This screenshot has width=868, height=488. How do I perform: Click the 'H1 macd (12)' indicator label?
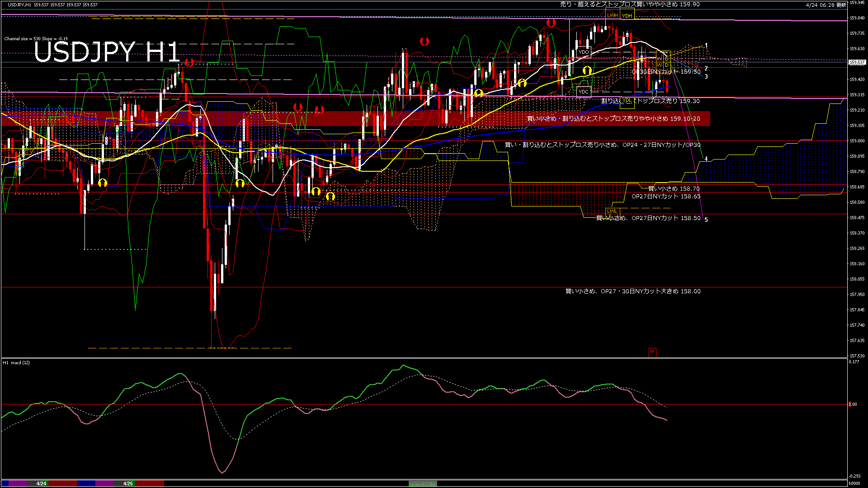(x=16, y=362)
